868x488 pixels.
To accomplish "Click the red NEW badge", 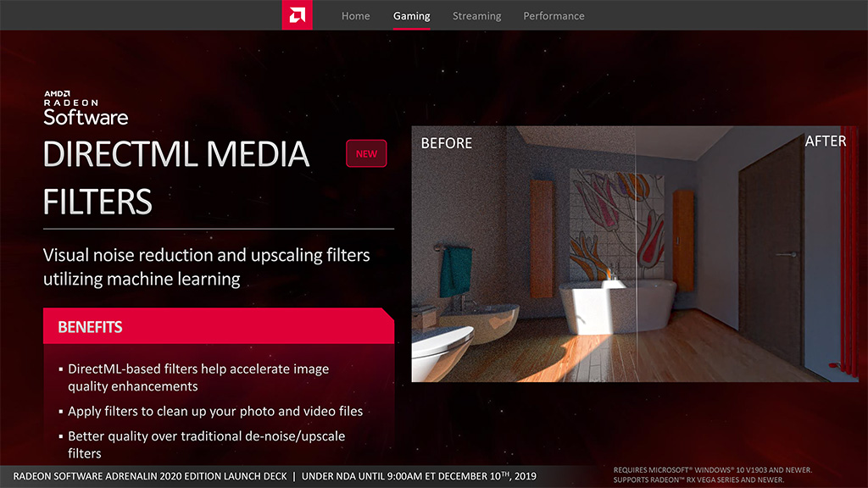I will coord(366,153).
